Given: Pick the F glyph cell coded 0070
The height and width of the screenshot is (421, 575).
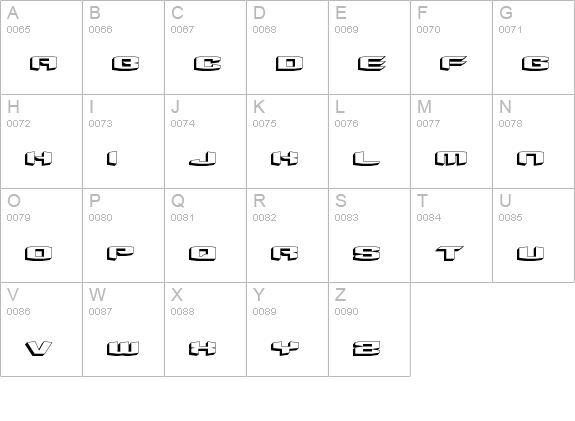Looking at the screenshot, I should pos(451,47).
